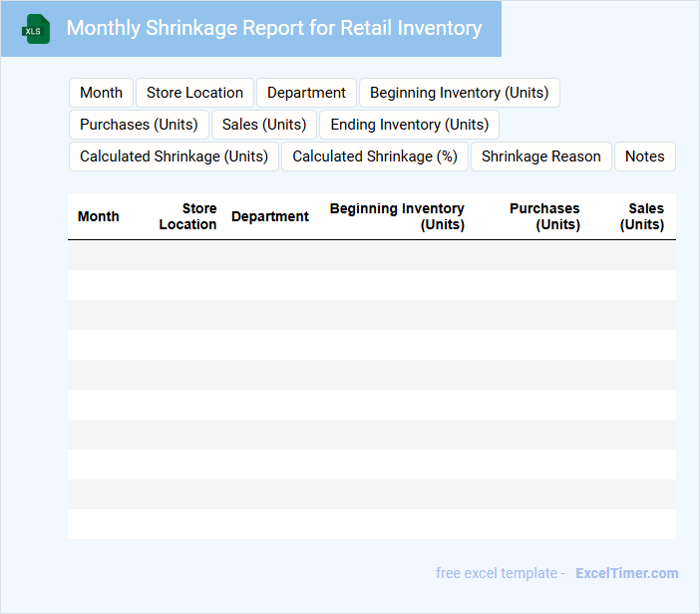This screenshot has width=700, height=614.
Task: Click the Calculated Shrinkage (%) tag
Action: 374,156
